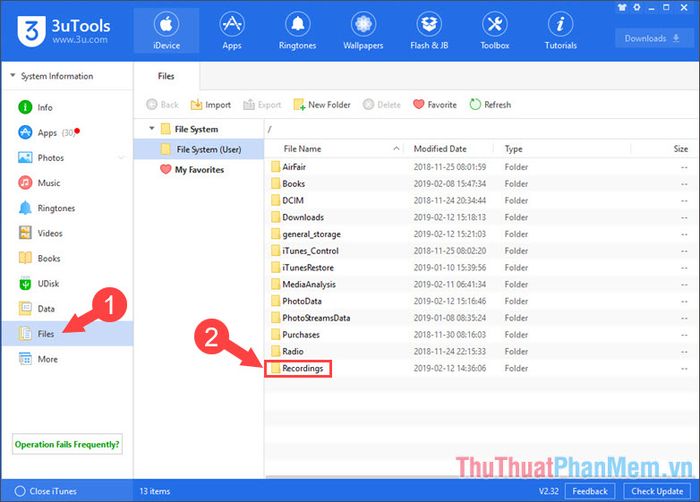
Task: Click Operation Fails Frequently? link
Action: pyautogui.click(x=67, y=444)
